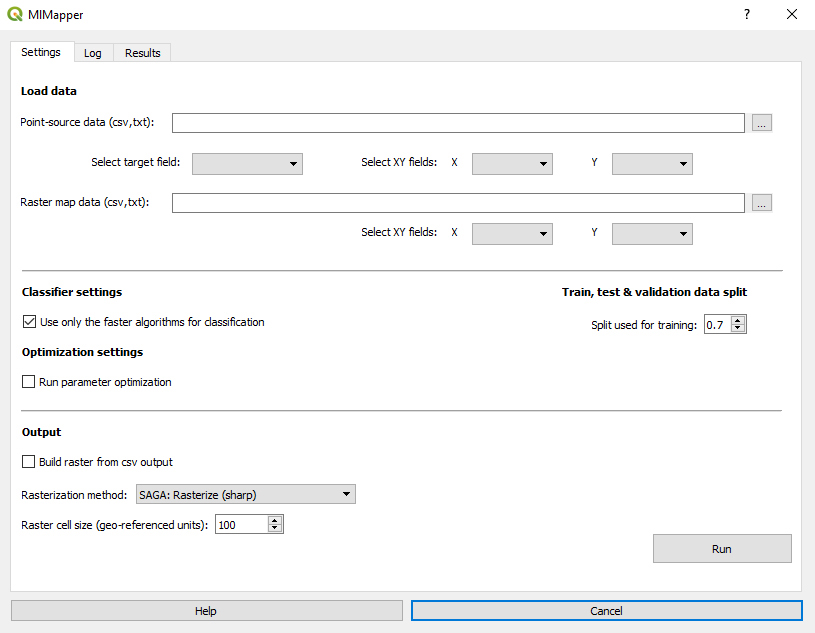Image resolution: width=815 pixels, height=633 pixels.
Task: Open the Results tab
Action: point(143,53)
